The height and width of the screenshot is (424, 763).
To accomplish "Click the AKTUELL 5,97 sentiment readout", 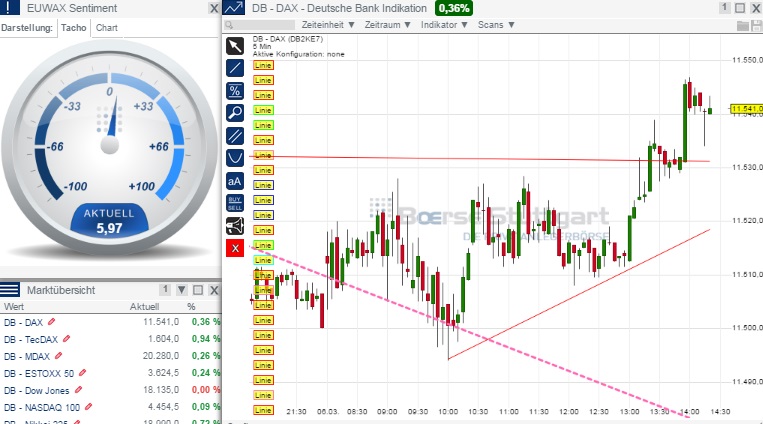I will tap(109, 221).
